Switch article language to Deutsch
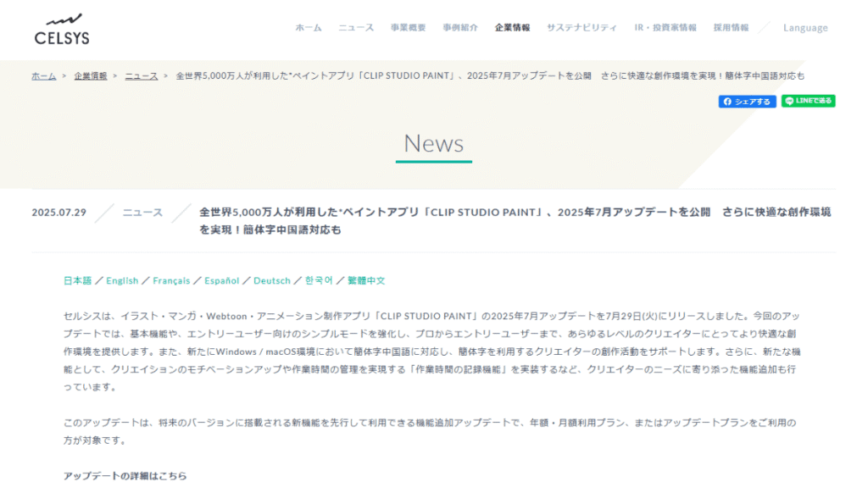 pyautogui.click(x=272, y=280)
